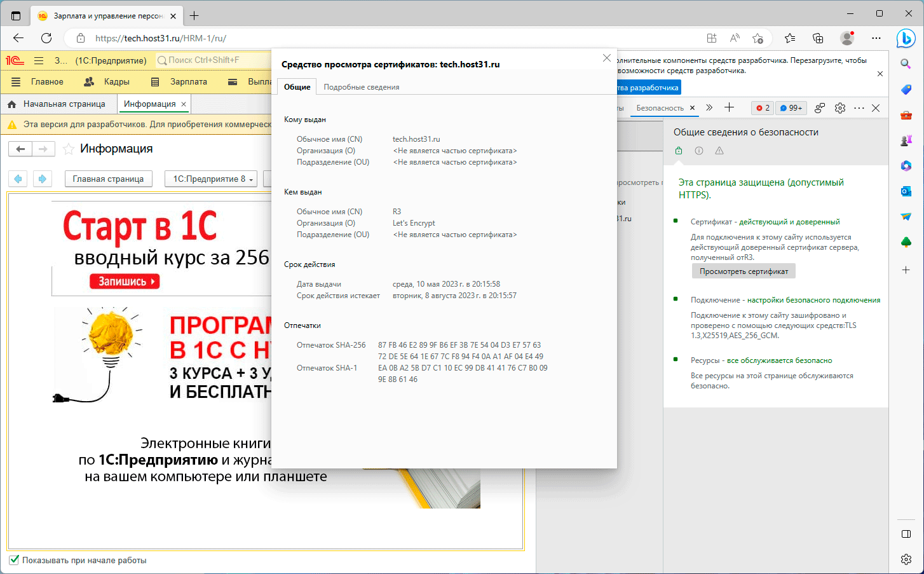The image size is (924, 574).
Task: Open DevTools settings gear icon
Action: (x=840, y=108)
